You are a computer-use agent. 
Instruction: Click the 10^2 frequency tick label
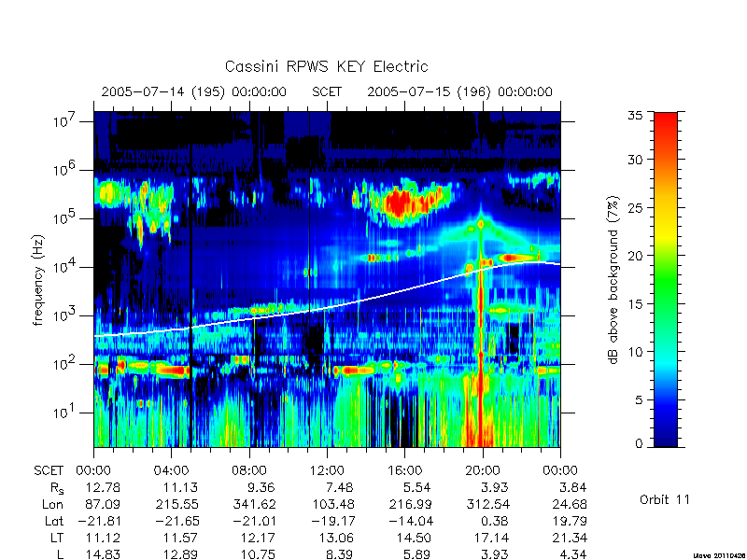point(65,364)
